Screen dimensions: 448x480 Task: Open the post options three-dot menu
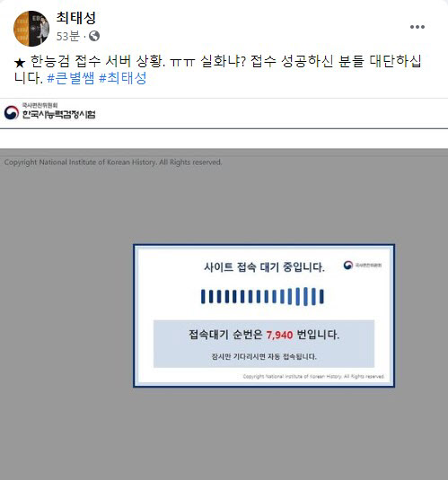point(417,27)
